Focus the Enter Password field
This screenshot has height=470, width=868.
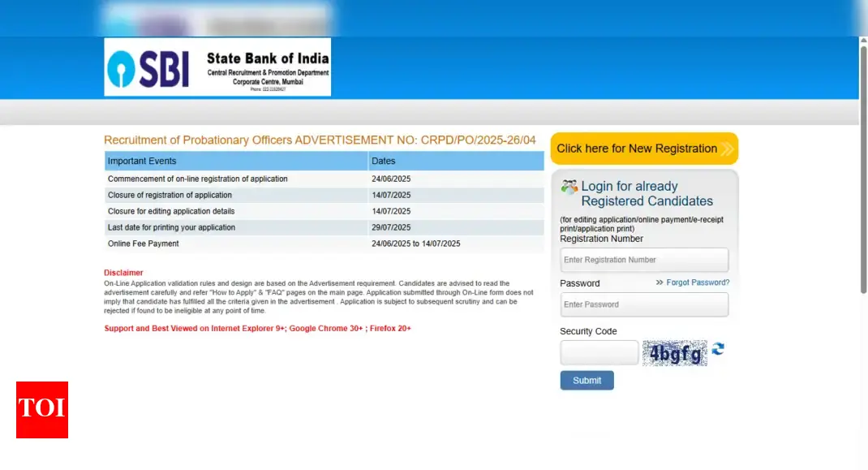click(644, 305)
